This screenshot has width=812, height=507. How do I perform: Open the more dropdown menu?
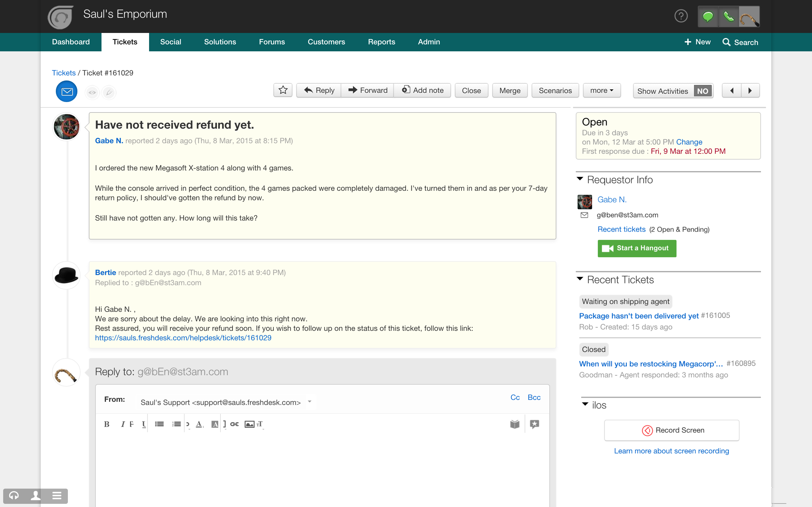coord(602,91)
